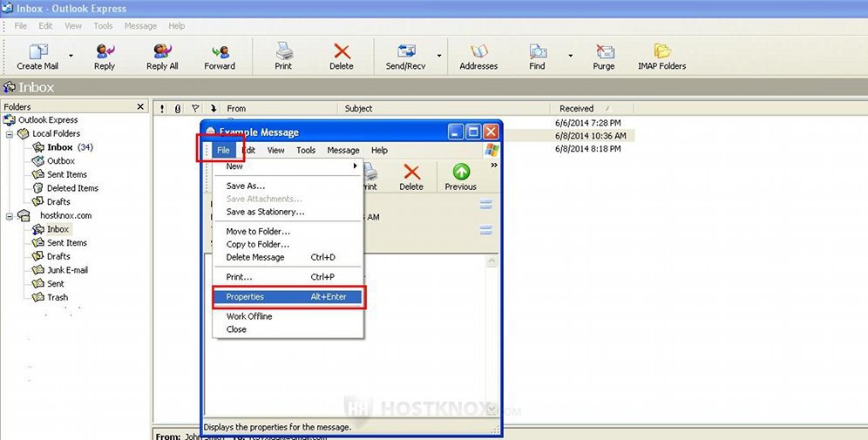This screenshot has height=440, width=868.
Task: Sort by flag column header icon
Action: [x=195, y=109]
